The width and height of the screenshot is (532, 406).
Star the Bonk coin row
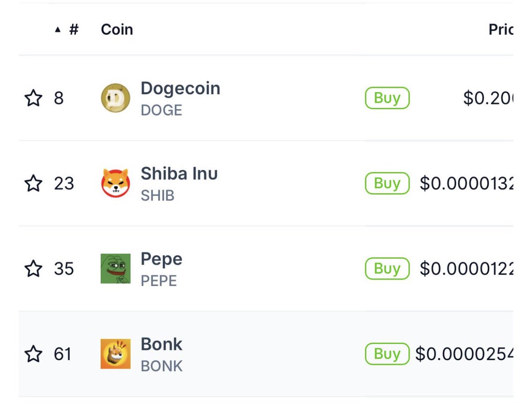point(33,354)
